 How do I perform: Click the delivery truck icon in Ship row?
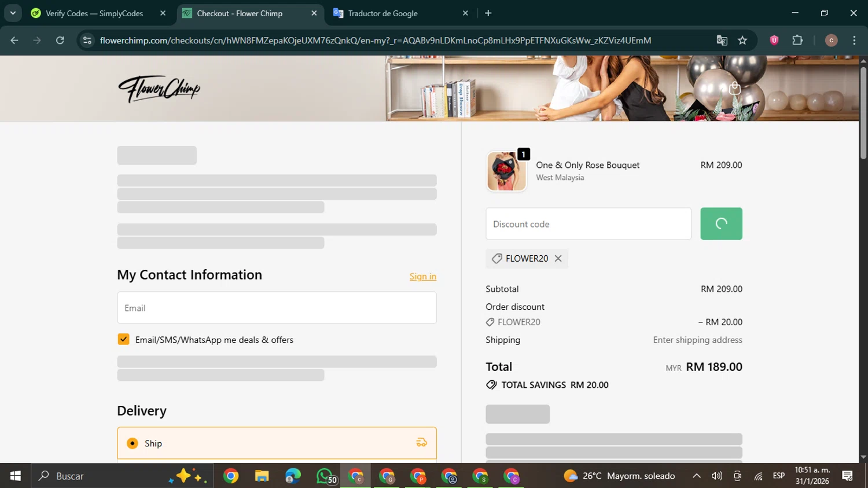pos(421,443)
